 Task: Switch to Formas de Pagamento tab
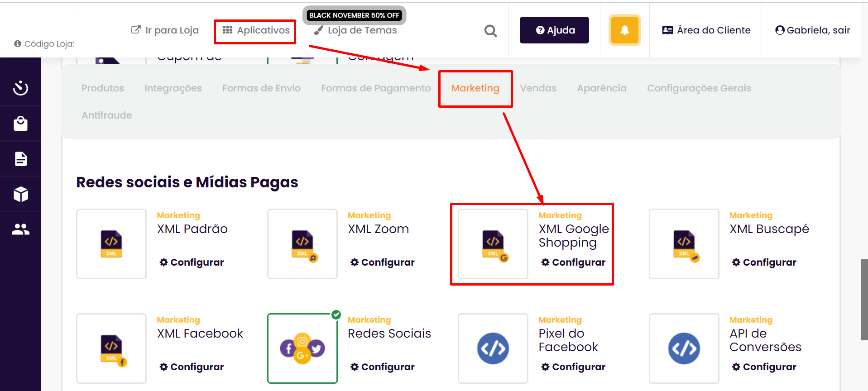point(376,88)
